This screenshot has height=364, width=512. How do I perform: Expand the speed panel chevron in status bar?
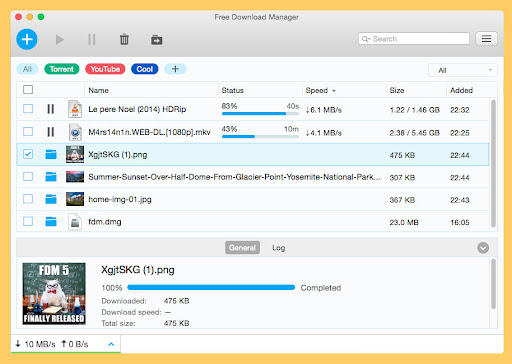coord(111,344)
